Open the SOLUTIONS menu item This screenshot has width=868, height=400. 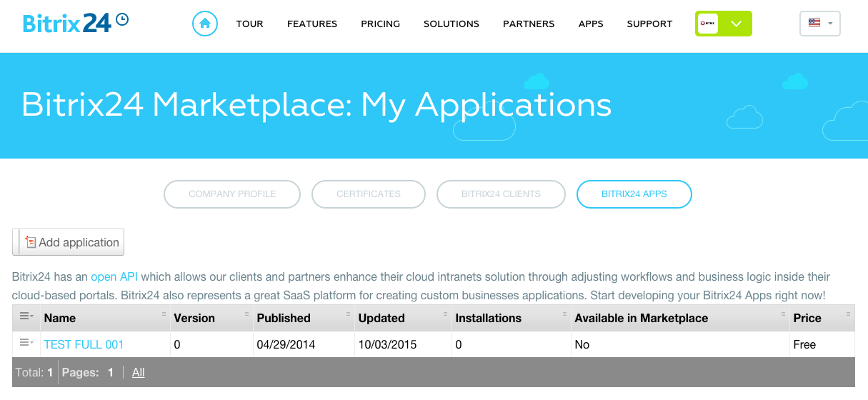pos(452,24)
